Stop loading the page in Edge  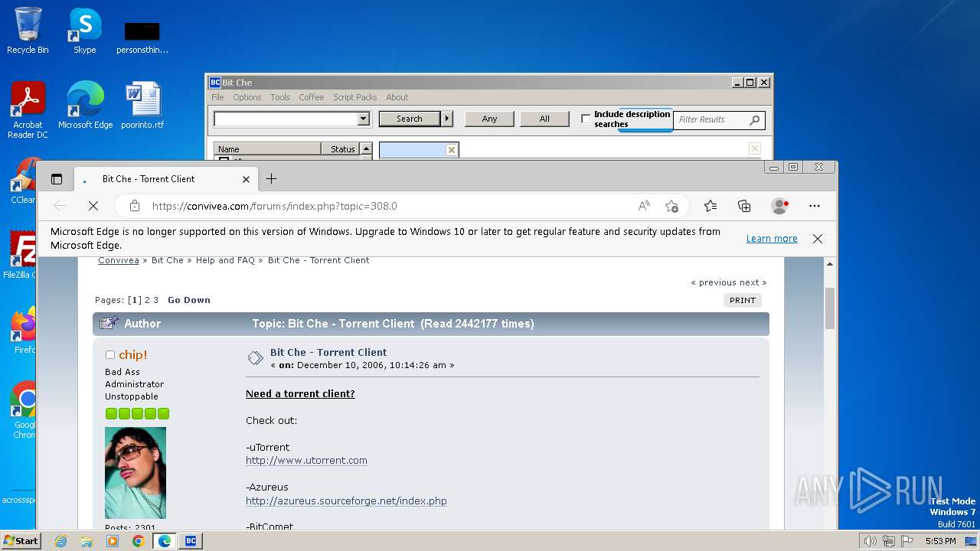93,206
